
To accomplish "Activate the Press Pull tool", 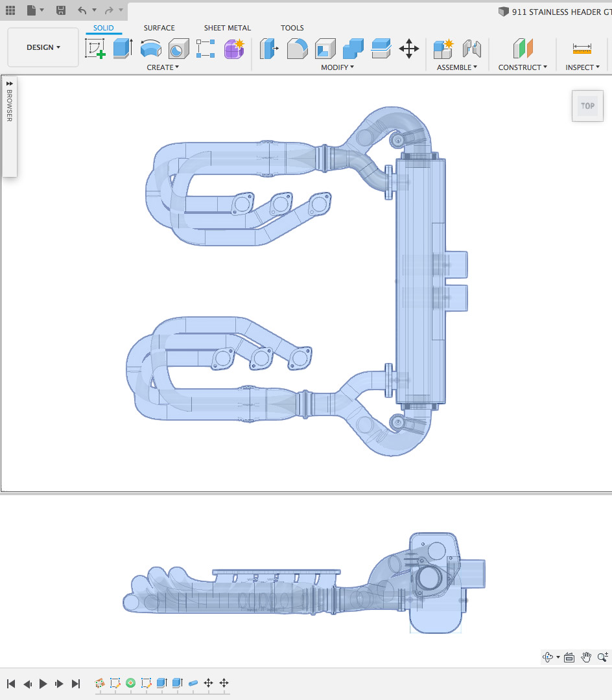I will 269,48.
